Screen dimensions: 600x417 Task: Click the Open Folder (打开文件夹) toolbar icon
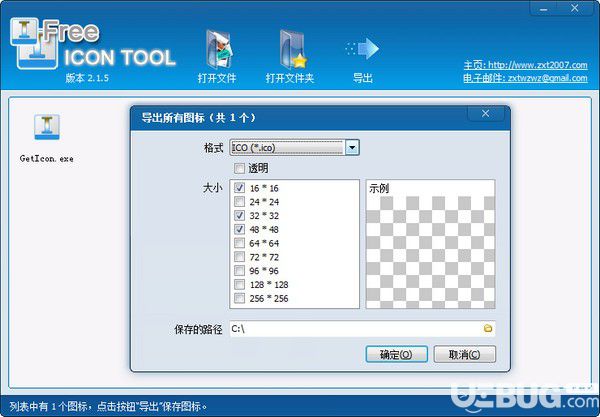pos(293,49)
